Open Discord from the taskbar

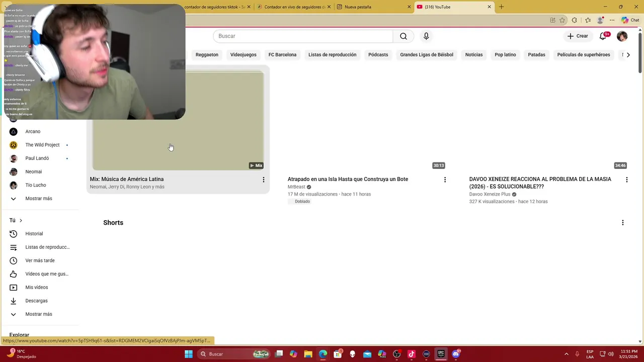[456, 354]
